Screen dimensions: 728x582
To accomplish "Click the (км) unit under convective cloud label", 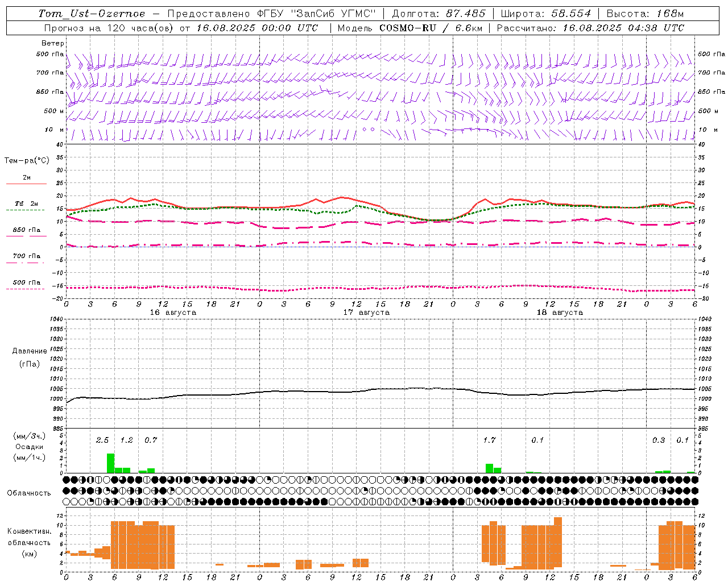I will (30, 554).
